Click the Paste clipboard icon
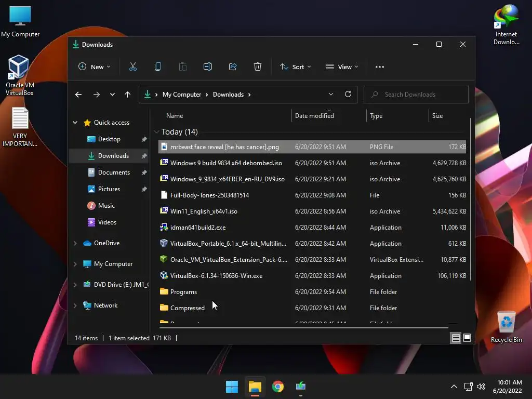 tap(182, 67)
